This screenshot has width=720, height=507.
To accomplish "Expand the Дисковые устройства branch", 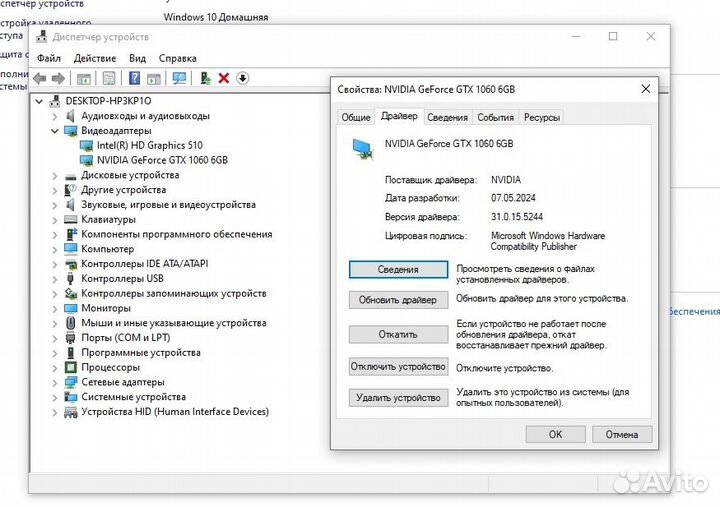I will 55,175.
